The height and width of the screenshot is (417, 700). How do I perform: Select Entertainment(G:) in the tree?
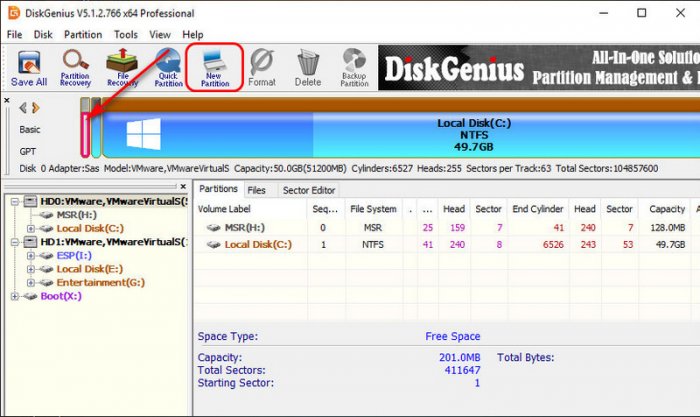point(100,282)
